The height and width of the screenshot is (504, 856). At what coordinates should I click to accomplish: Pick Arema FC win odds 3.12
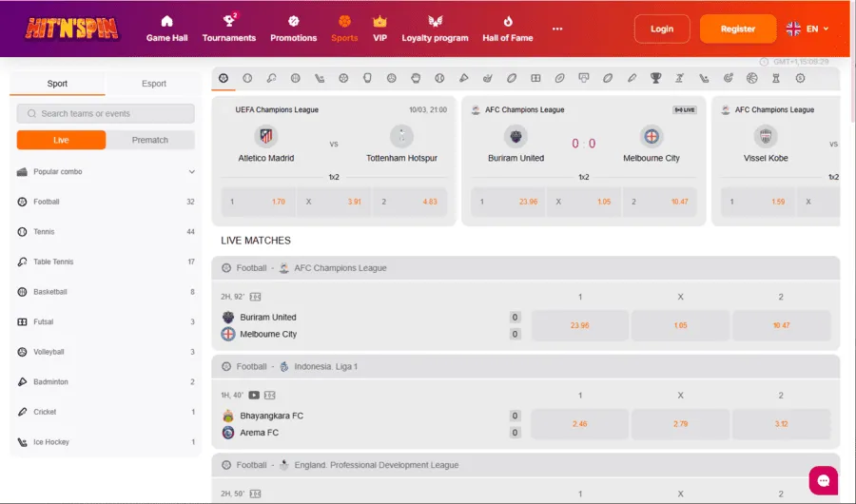(x=781, y=424)
